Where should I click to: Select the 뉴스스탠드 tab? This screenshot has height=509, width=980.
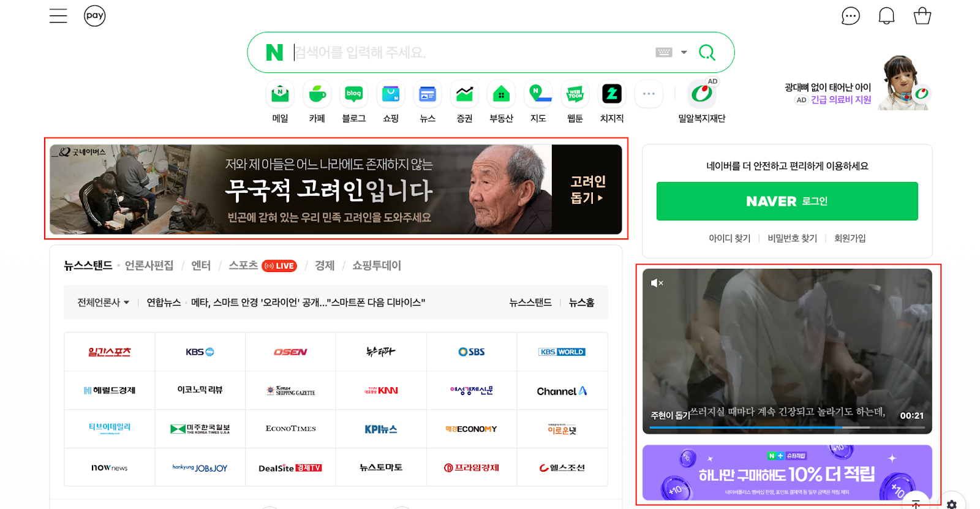pyautogui.click(x=88, y=265)
